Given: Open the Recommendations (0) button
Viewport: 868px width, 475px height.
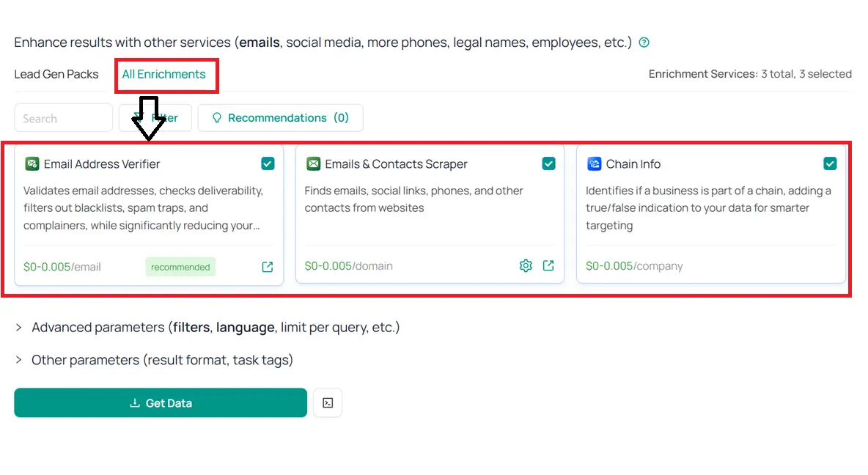Looking at the screenshot, I should [280, 118].
